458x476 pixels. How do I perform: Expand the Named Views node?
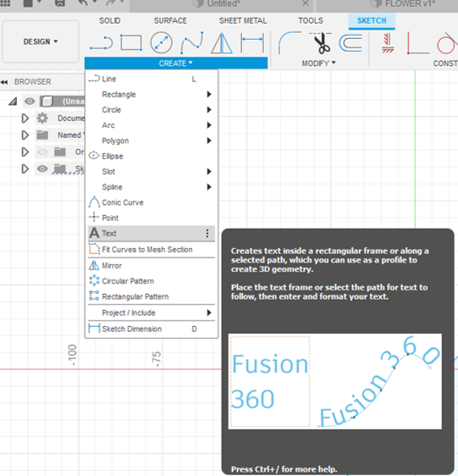pos(25,135)
